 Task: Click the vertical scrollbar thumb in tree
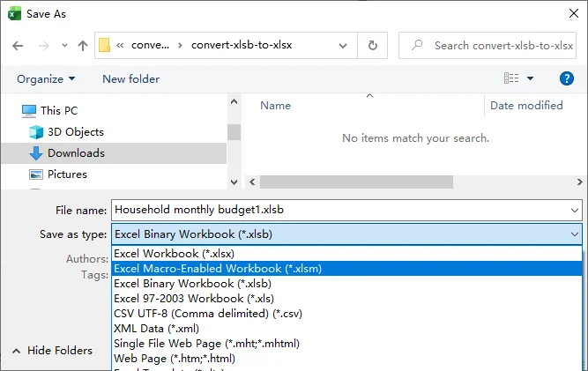coord(234,132)
